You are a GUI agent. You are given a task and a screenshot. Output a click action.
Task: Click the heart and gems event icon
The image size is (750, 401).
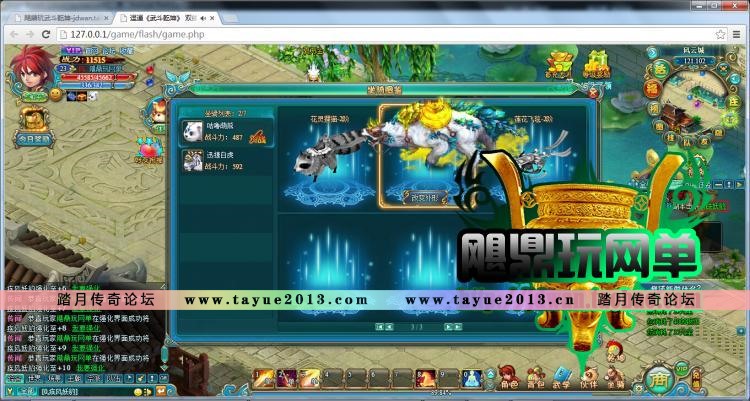point(149,150)
